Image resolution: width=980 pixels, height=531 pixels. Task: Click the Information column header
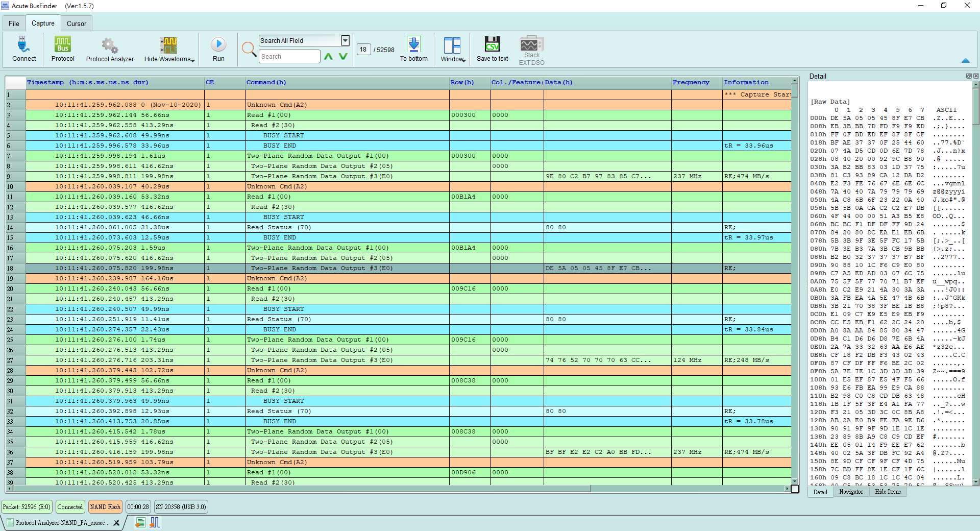[x=757, y=82]
